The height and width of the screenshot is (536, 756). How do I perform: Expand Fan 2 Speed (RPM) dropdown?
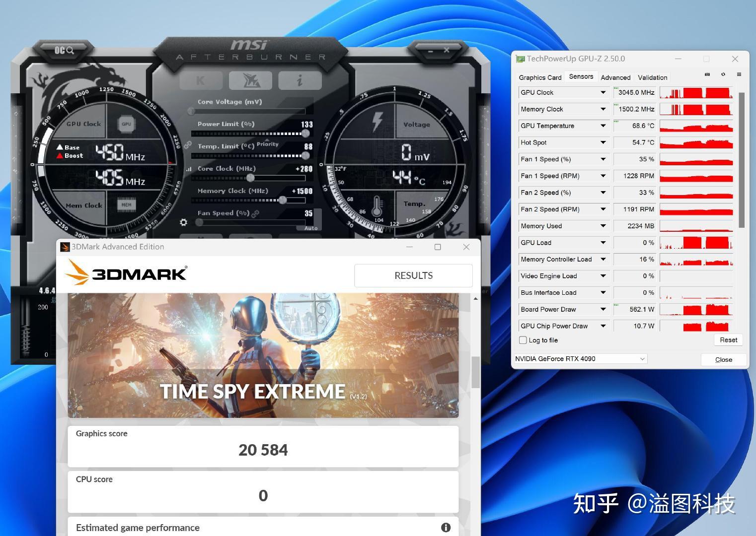coord(603,209)
